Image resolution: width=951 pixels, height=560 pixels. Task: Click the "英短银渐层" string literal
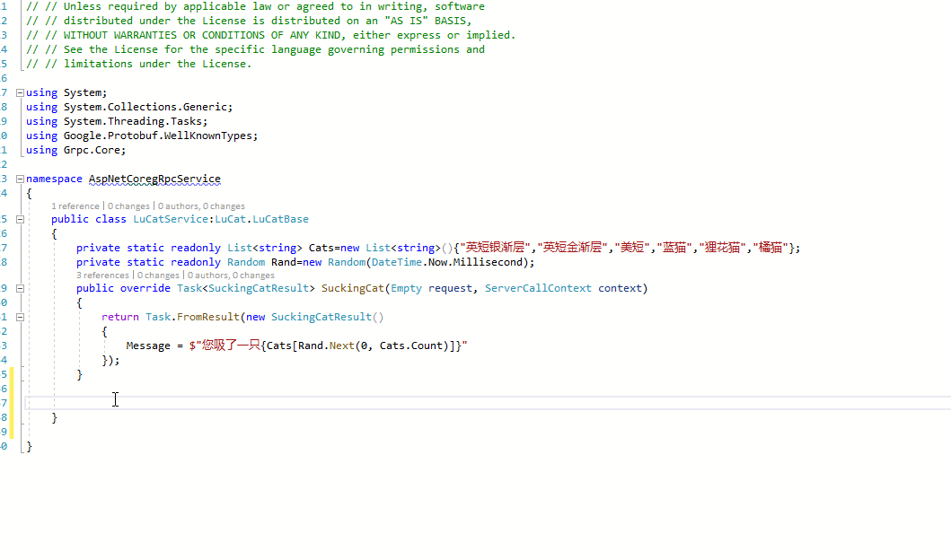[495, 248]
